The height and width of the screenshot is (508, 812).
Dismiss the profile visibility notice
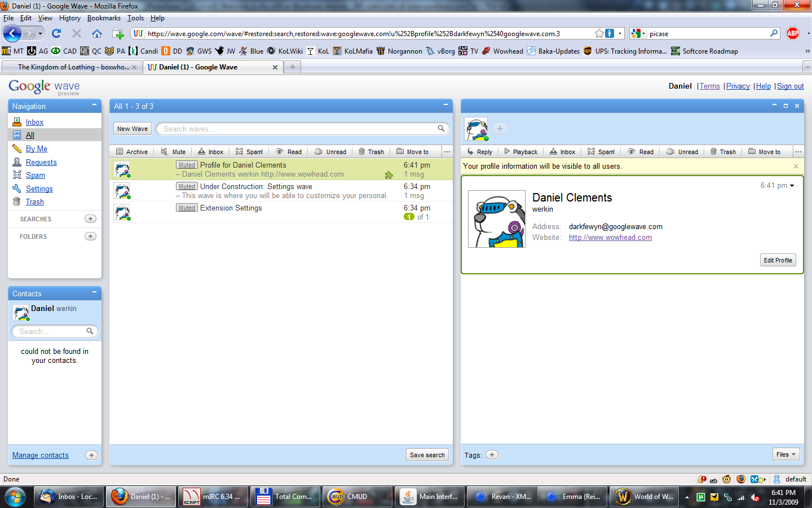796,167
